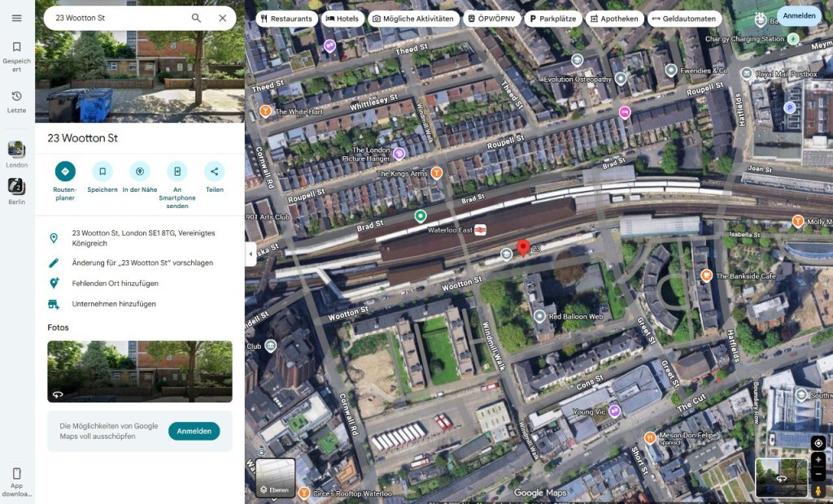Center map on my location
The image size is (833, 504).
point(818,443)
